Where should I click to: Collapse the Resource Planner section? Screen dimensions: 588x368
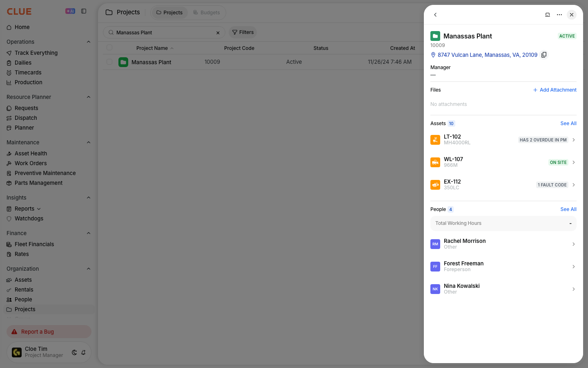(x=89, y=97)
